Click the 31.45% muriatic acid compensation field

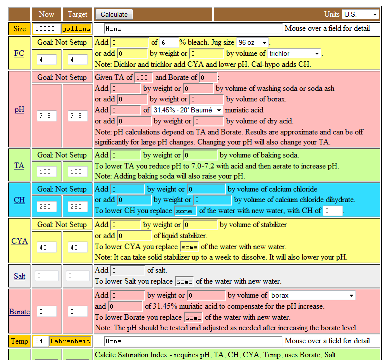click(125, 306)
